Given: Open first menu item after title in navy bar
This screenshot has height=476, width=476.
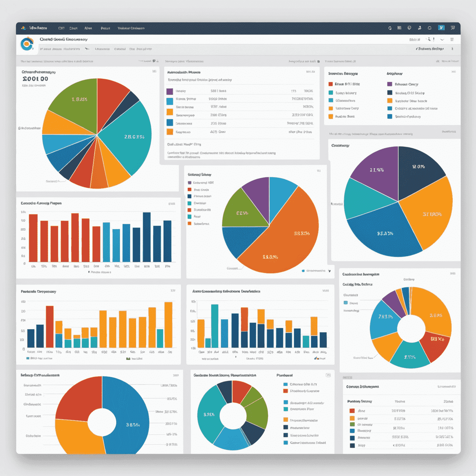Looking at the screenshot, I should click(61, 28).
